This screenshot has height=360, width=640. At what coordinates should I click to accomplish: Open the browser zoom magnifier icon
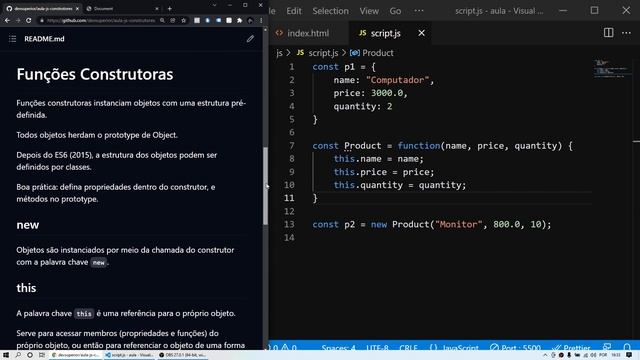[162, 20]
